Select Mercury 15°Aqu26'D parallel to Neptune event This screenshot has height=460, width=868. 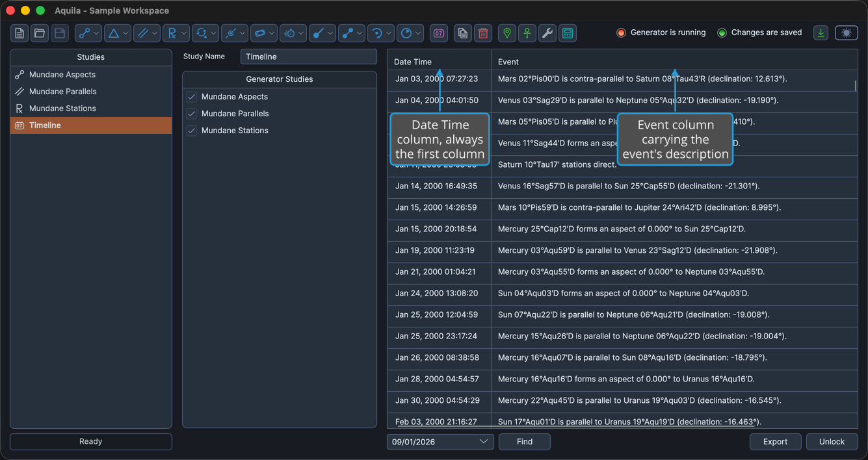point(674,337)
